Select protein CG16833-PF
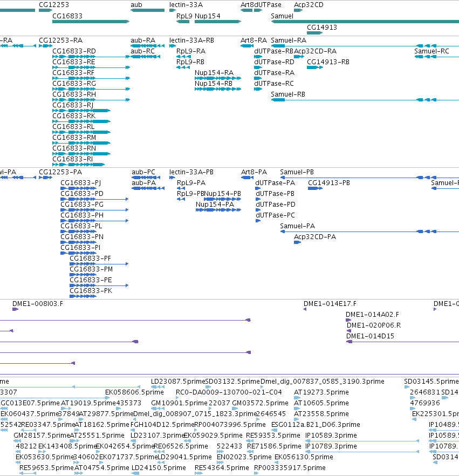Screen dimensions: 459x476 [x=91, y=259]
